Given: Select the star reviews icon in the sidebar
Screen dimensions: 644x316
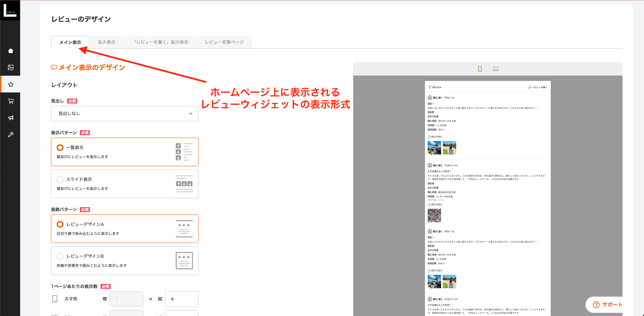Looking at the screenshot, I should (x=11, y=84).
